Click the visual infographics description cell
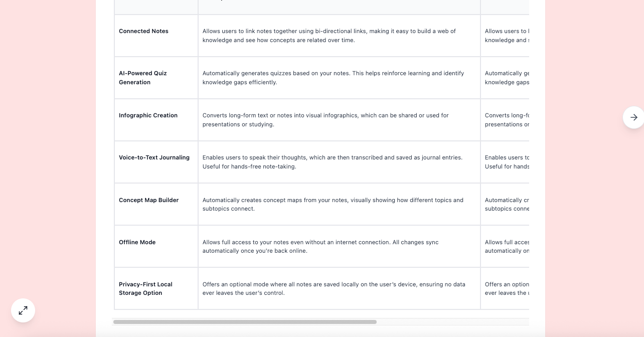644x337 pixels. click(339, 120)
